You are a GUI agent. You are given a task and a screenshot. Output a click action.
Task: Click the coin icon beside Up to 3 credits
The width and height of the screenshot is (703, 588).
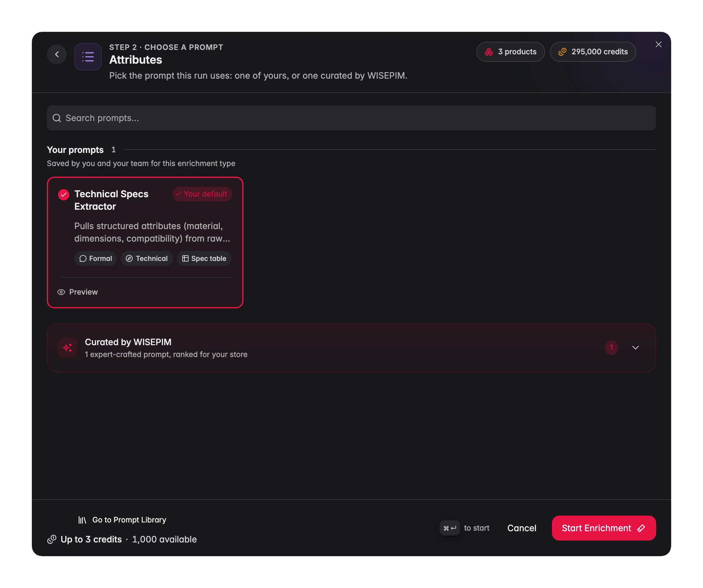[52, 540]
